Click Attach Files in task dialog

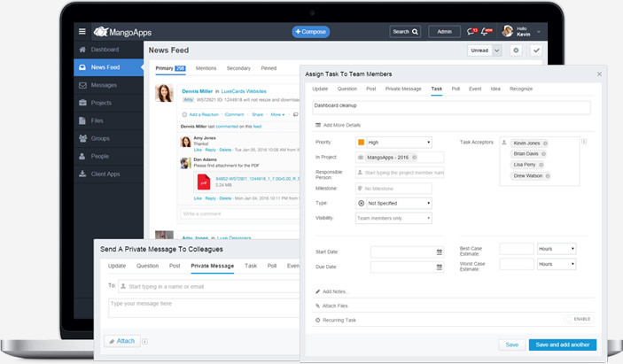(331, 306)
